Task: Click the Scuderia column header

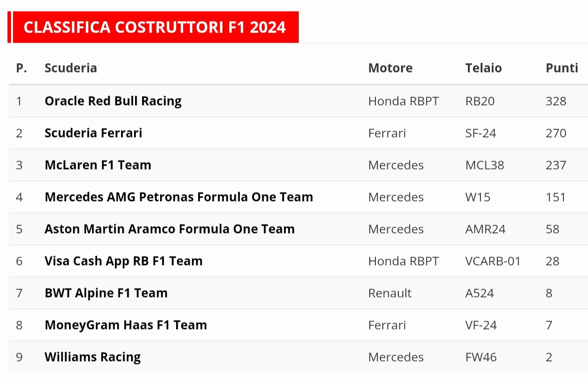Action: [x=71, y=68]
